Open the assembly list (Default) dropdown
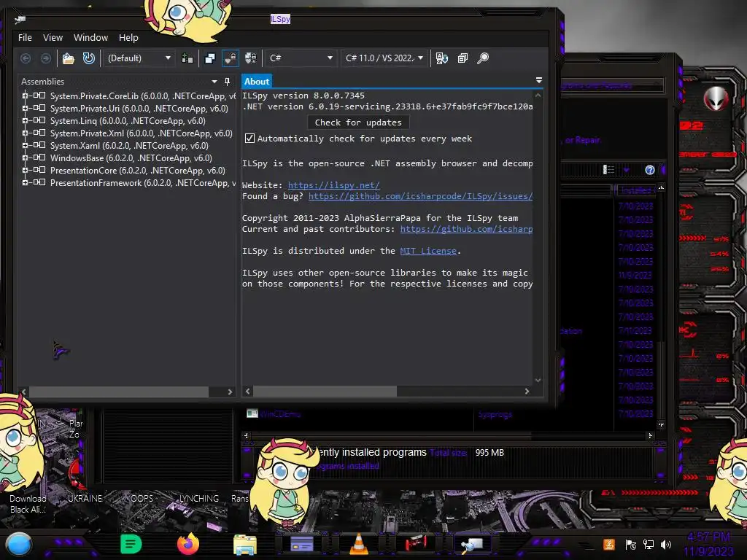 pyautogui.click(x=139, y=58)
